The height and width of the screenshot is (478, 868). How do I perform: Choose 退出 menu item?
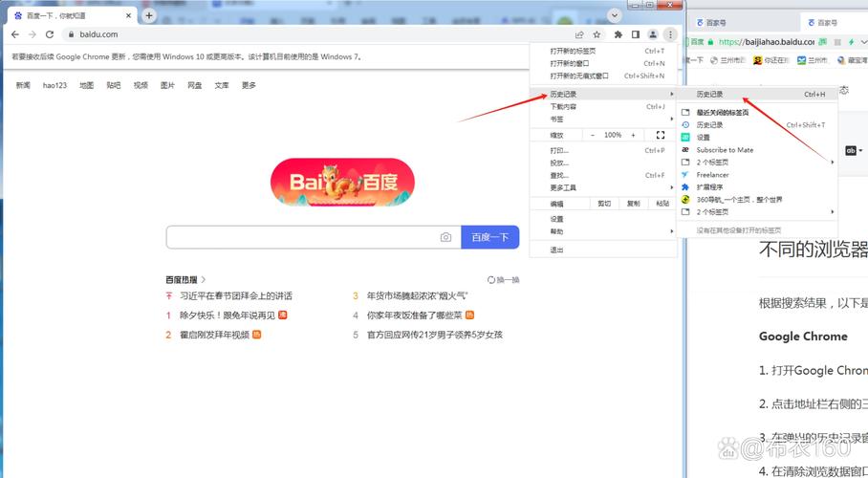pos(603,250)
